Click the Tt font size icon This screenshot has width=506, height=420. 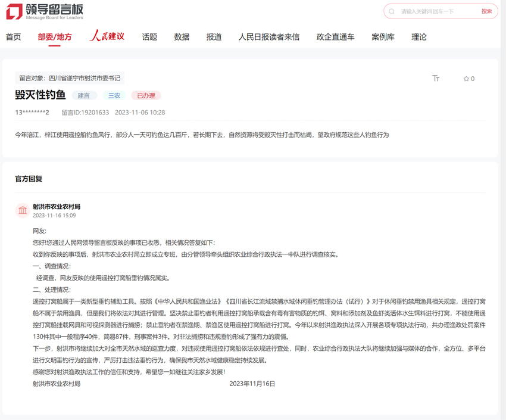pos(436,78)
